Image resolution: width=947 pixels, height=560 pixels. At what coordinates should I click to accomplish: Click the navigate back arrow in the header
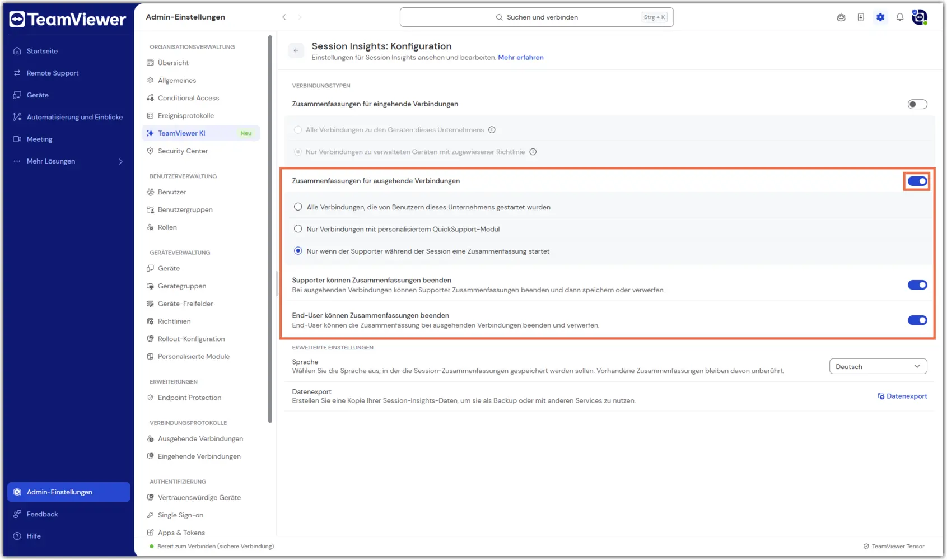click(284, 17)
